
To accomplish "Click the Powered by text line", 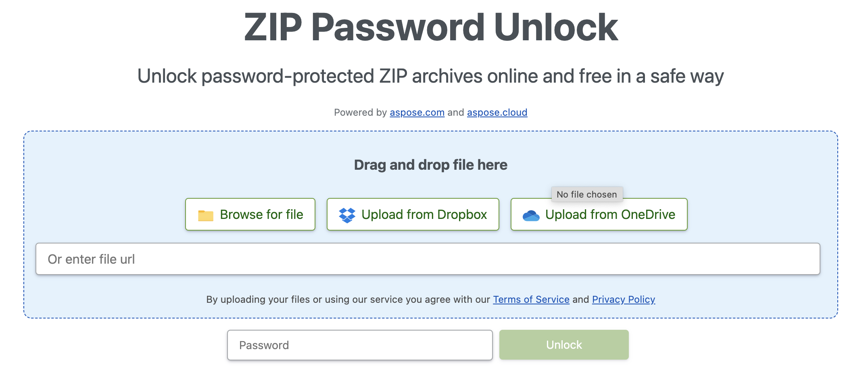I will pyautogui.click(x=431, y=112).
